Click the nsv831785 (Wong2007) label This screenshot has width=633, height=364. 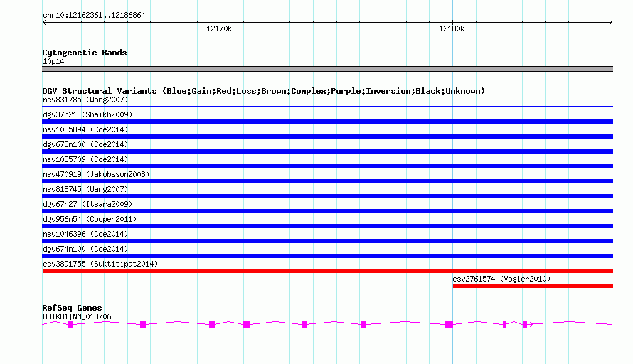[85, 100]
